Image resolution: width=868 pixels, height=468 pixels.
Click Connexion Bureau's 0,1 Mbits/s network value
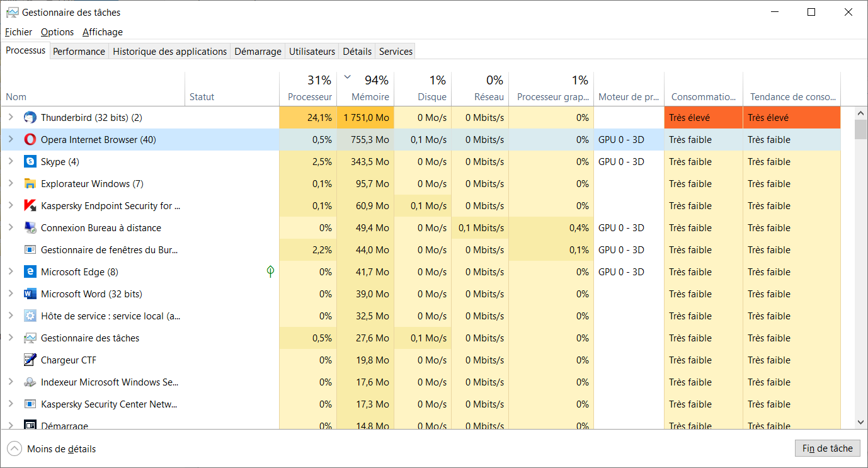point(481,228)
